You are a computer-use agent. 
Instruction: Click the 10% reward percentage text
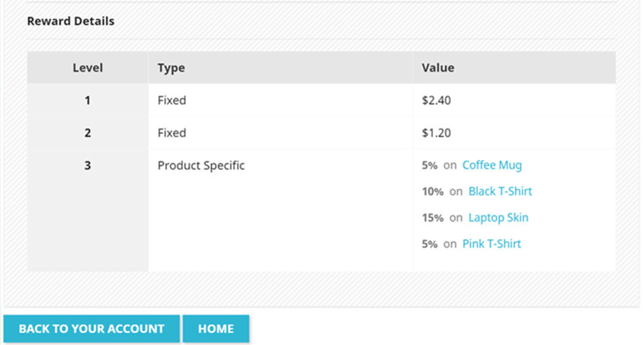(432, 191)
